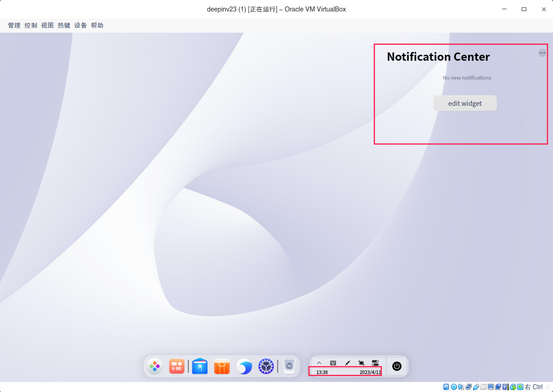Open the 视图 menu in VirtualBox

tap(47, 25)
